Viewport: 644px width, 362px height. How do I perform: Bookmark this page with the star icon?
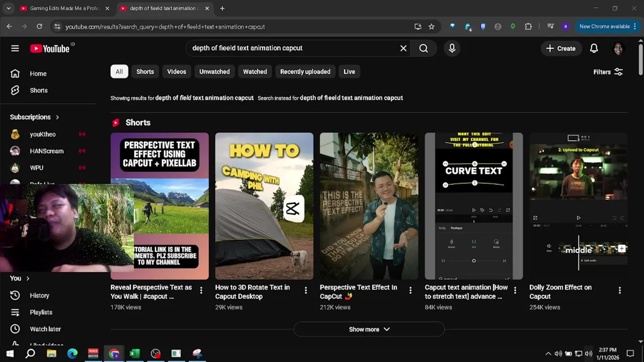click(x=431, y=27)
